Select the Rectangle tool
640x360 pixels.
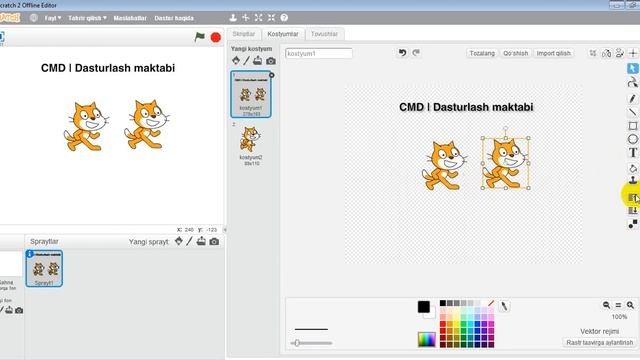(633, 126)
